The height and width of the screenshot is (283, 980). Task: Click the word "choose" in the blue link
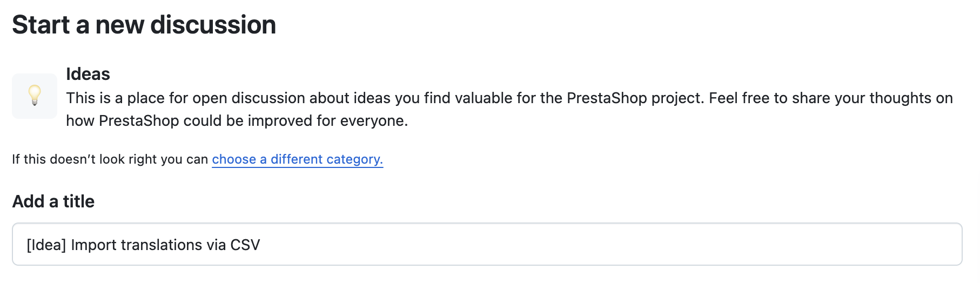pyautogui.click(x=234, y=159)
